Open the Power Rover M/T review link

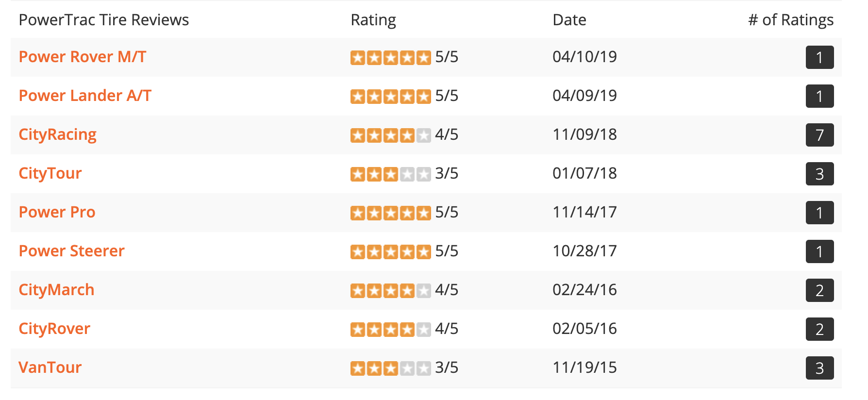click(x=82, y=57)
